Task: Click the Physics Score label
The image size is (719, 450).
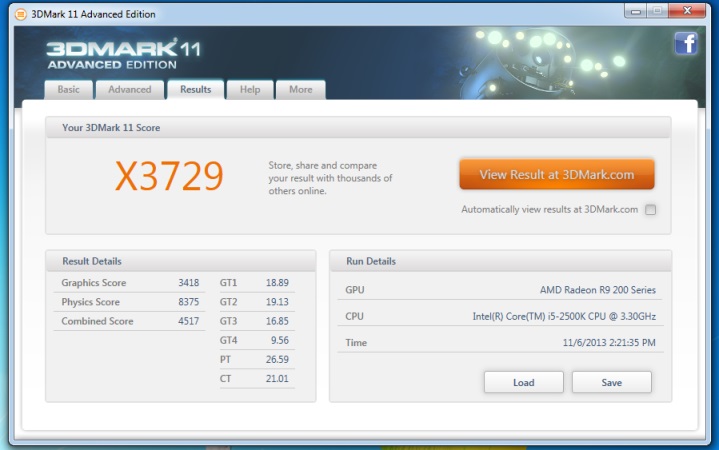Action: [90, 302]
